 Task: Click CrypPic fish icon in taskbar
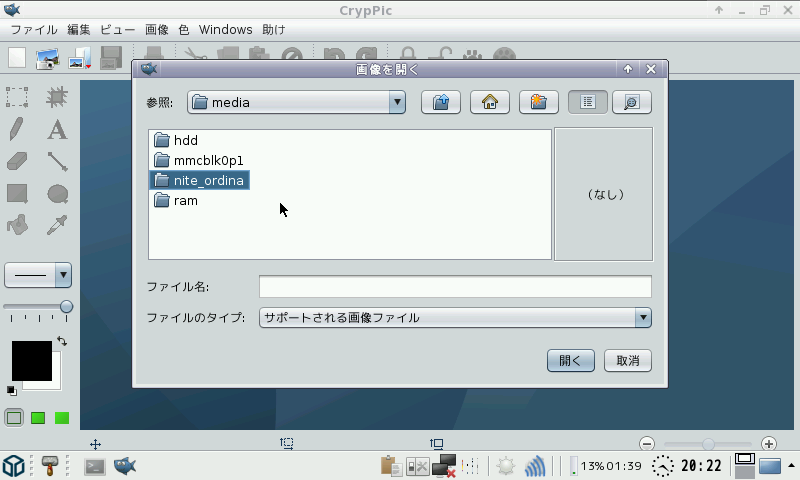(x=125, y=466)
